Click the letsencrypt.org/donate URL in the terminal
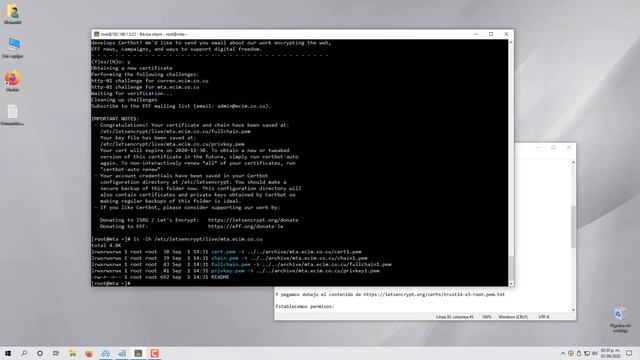The height and width of the screenshot is (360, 640). point(253,220)
